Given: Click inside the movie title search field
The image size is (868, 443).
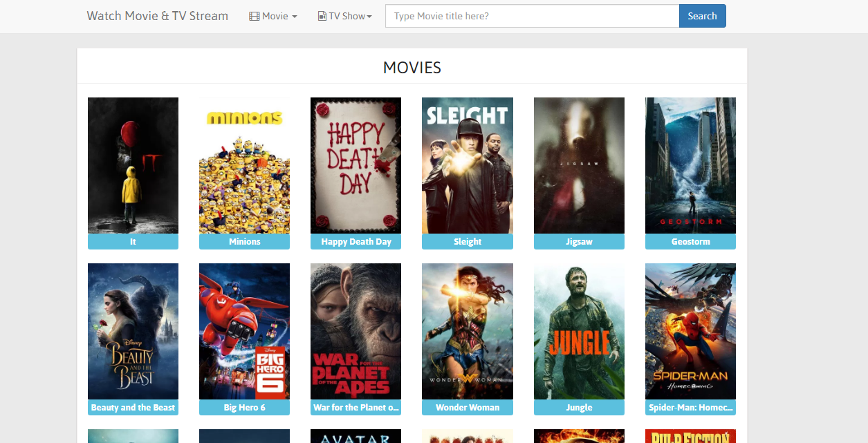Looking at the screenshot, I should point(532,15).
